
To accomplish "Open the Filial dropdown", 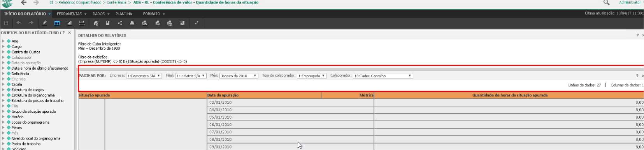I will coord(191,76).
